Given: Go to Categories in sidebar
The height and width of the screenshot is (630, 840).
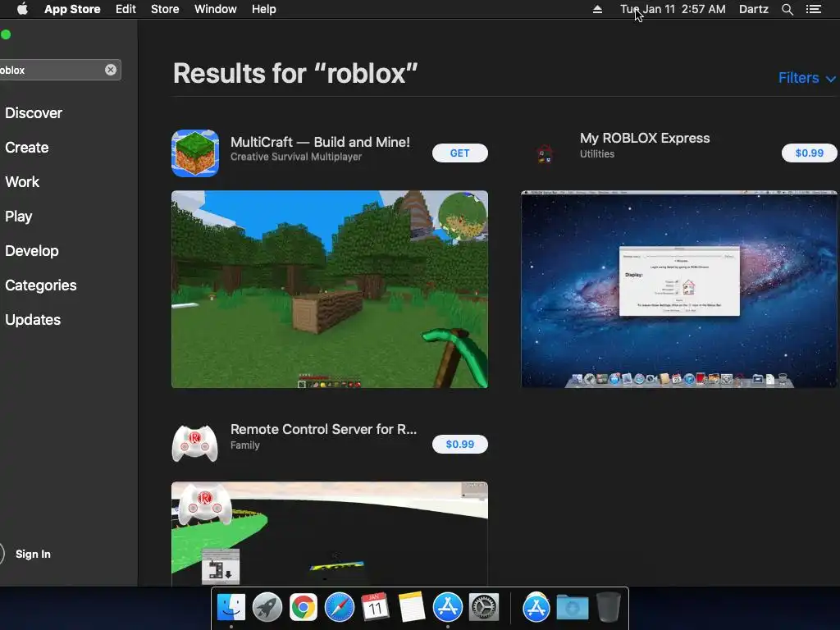Looking at the screenshot, I should pos(41,285).
